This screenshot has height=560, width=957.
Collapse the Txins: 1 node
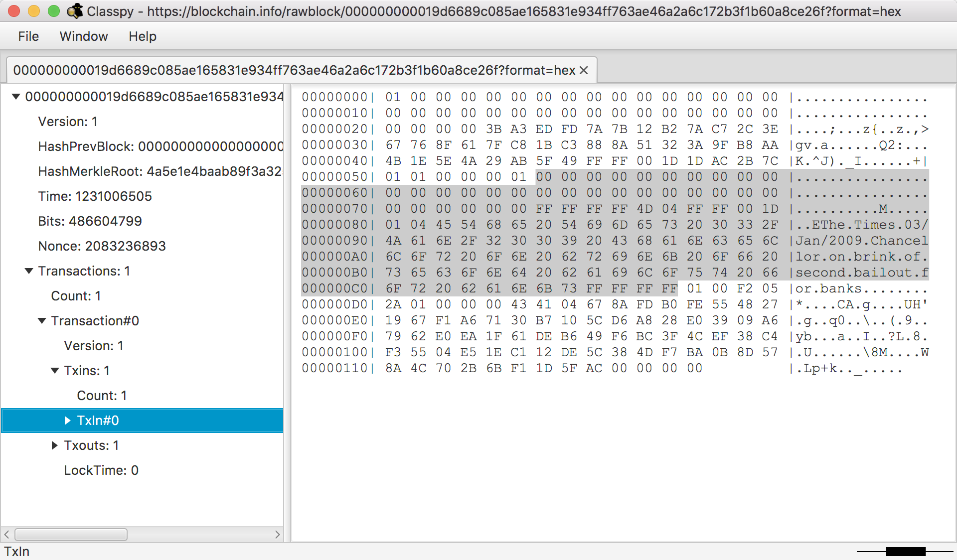click(55, 371)
